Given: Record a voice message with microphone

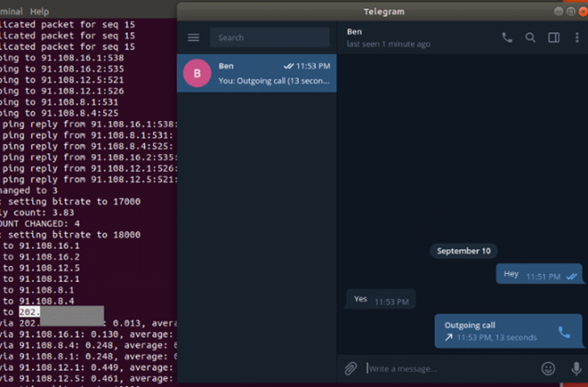Looking at the screenshot, I should pos(576,368).
